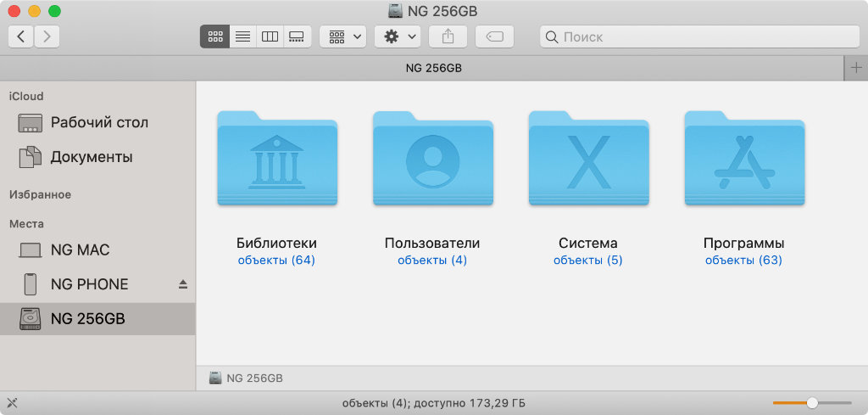Add a new tab with plus button
Viewport: 868px width, 415px height.
[x=856, y=68]
